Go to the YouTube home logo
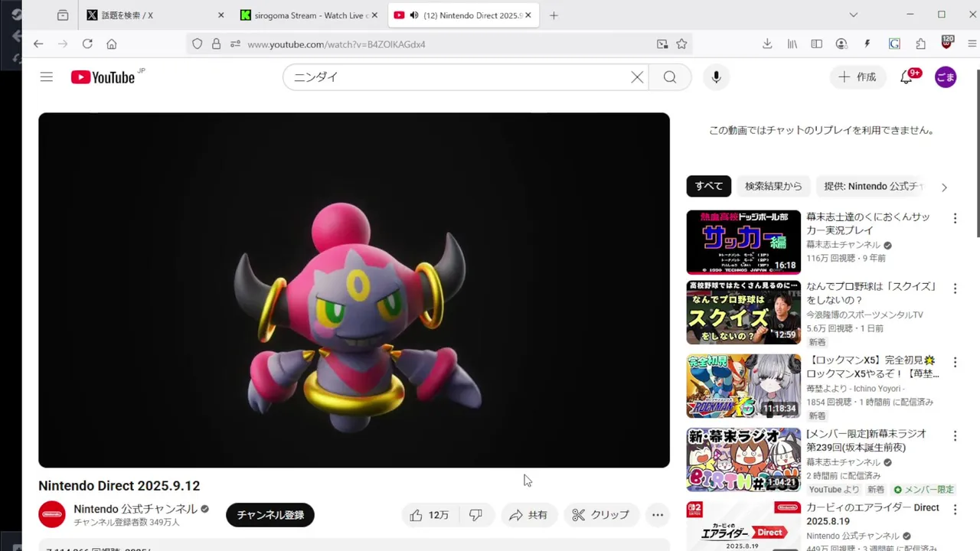The height and width of the screenshot is (551, 980). pos(103,77)
